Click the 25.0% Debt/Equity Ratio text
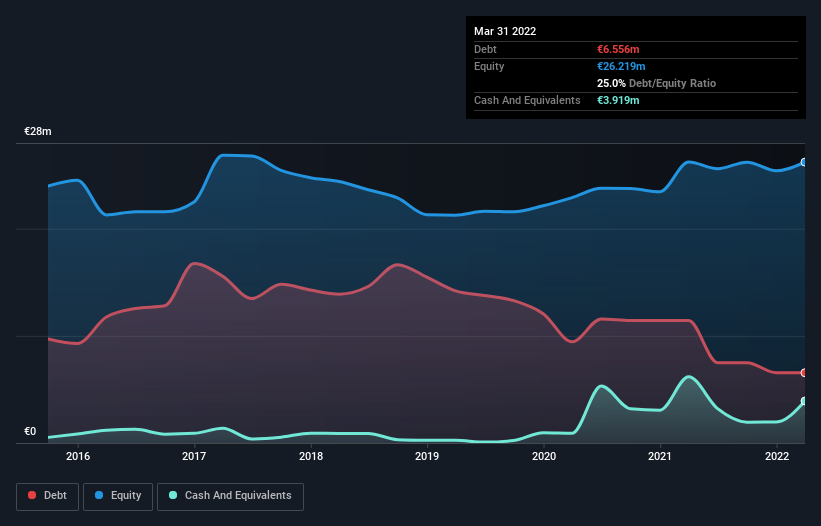 (x=657, y=83)
